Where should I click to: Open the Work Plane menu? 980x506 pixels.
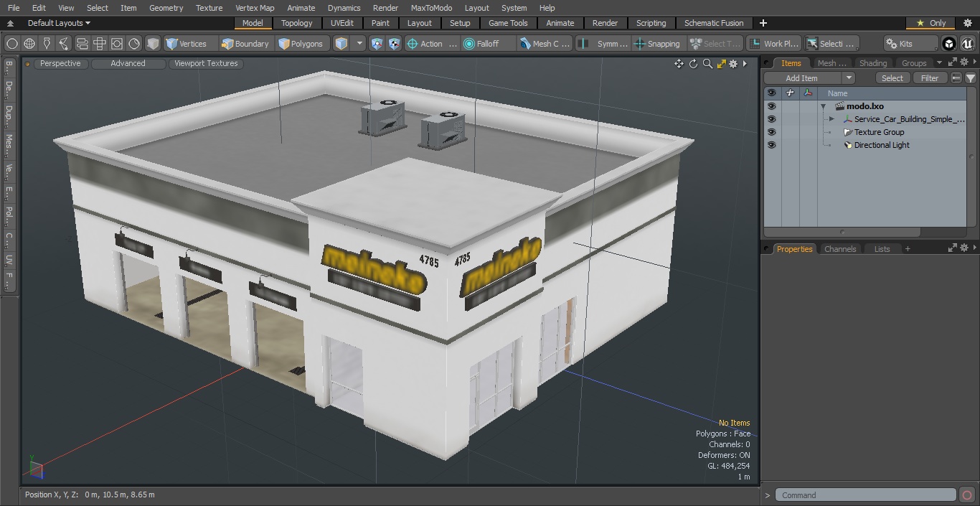click(x=773, y=44)
